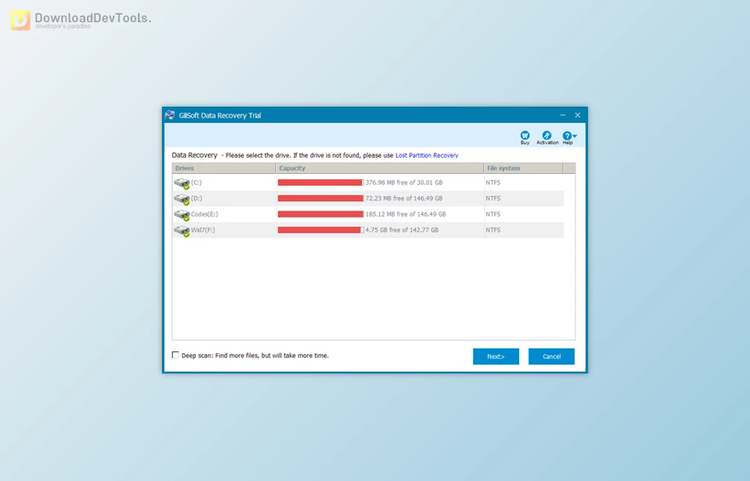Click the (C:) drive label
The height and width of the screenshot is (481, 750).
tap(196, 183)
